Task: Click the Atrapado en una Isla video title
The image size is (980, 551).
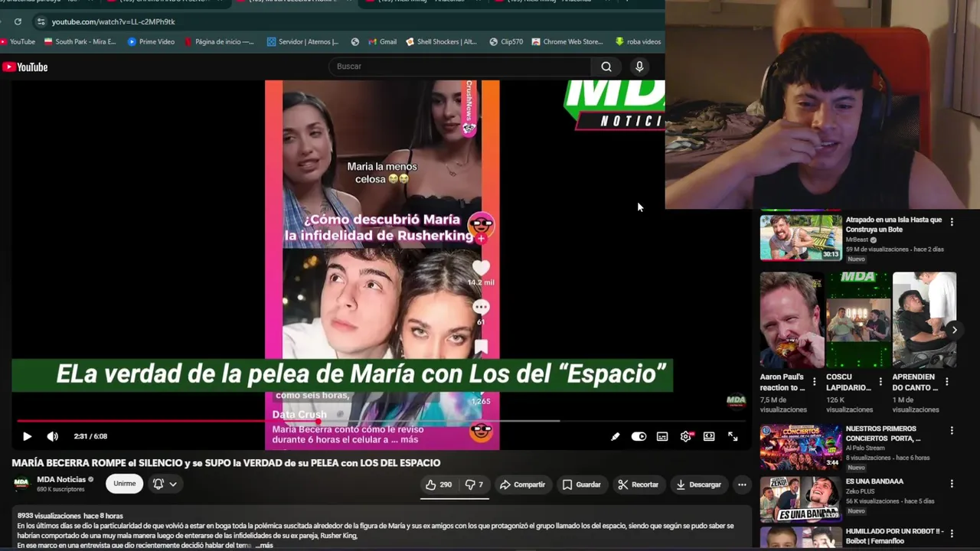Action: point(893,224)
